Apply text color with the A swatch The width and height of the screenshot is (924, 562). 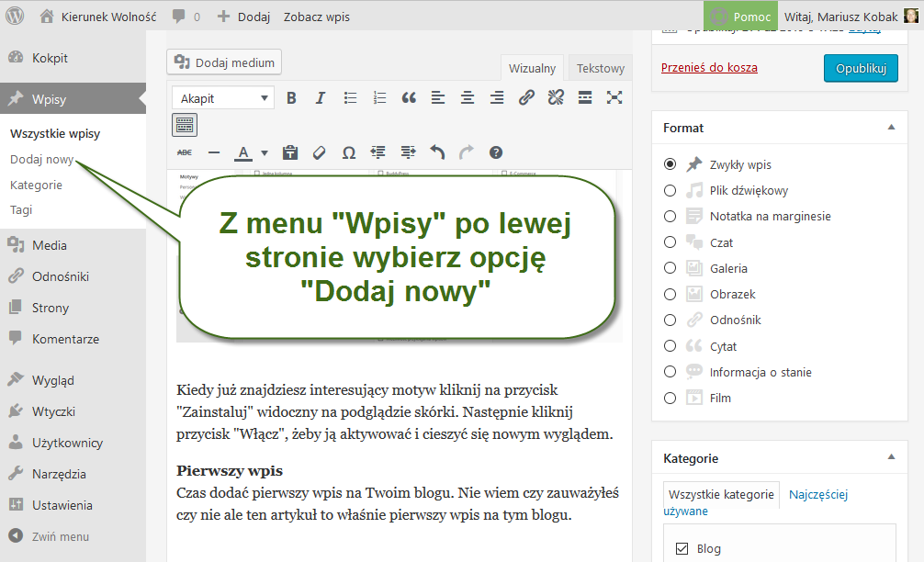[x=243, y=152]
